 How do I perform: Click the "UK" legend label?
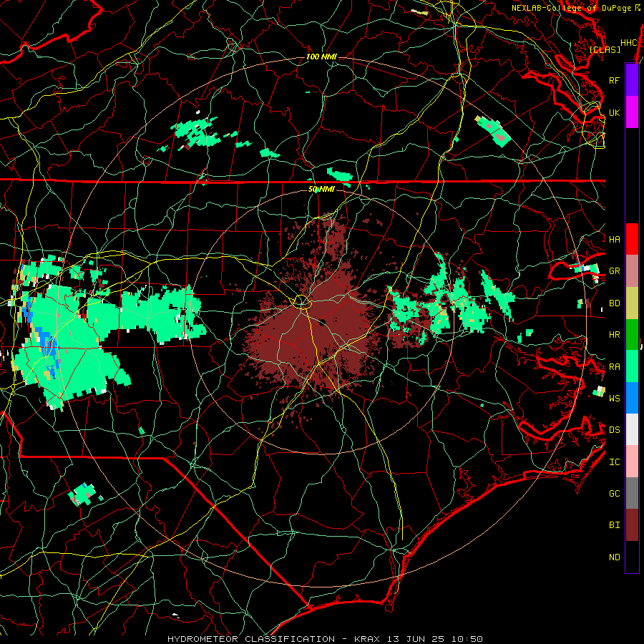tap(614, 113)
